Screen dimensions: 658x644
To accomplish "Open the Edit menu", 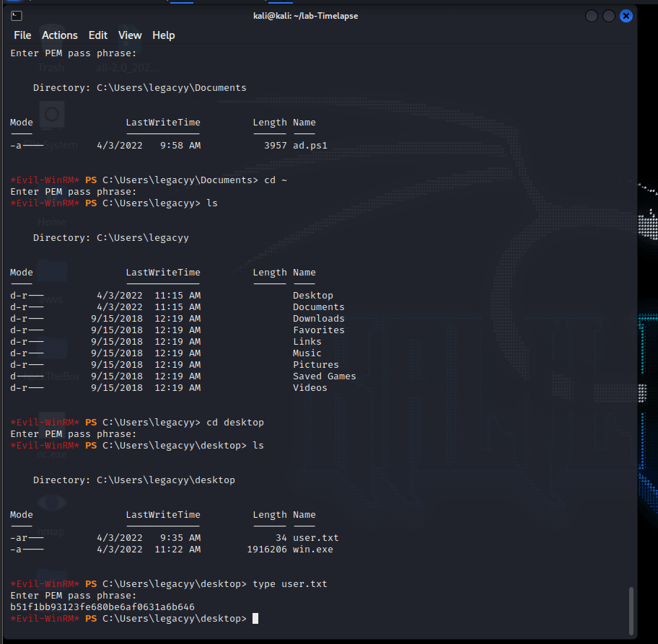I will point(98,35).
